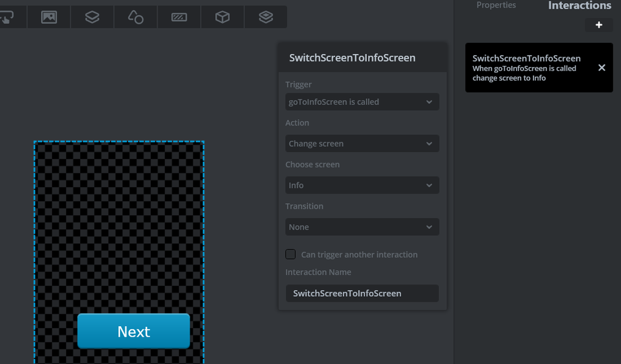Screen dimensions: 621x364
Task: Expand the Trigger dropdown showing goToInfoScreen
Action: pyautogui.click(x=362, y=102)
